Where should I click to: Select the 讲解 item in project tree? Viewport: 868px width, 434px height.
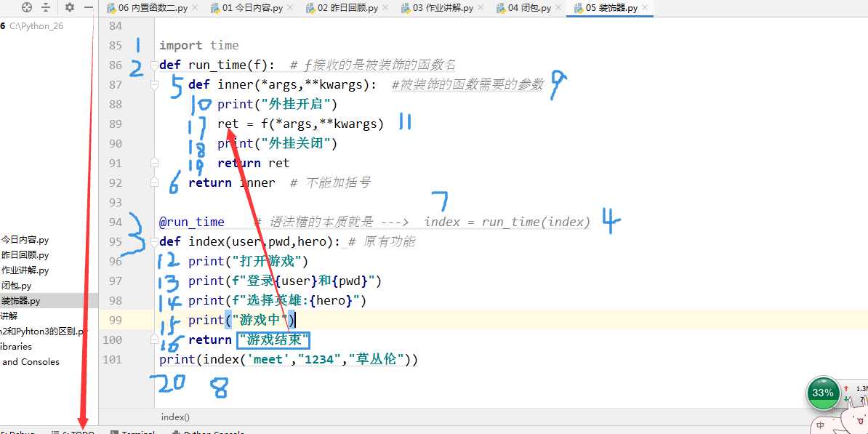[9, 316]
